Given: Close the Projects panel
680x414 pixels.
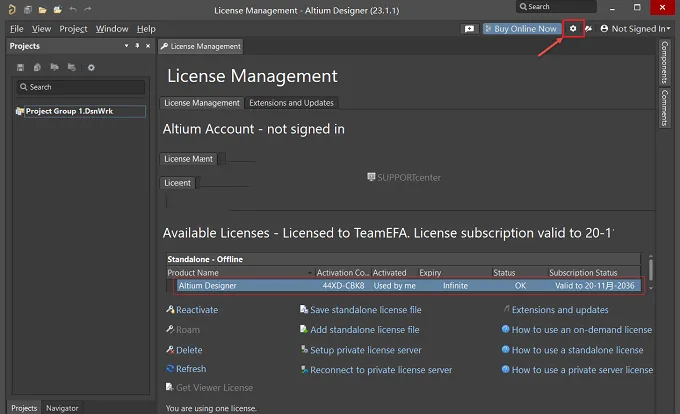Looking at the screenshot, I should tap(148, 46).
